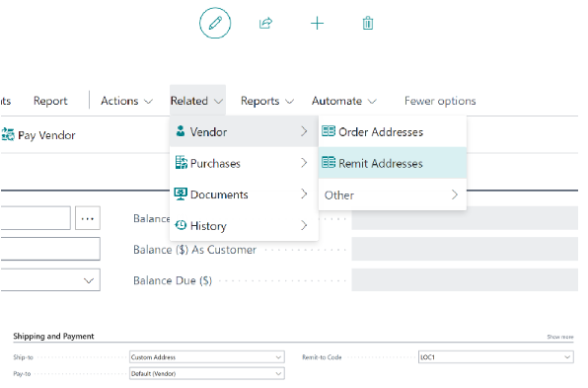Viewport: 588px width, 388px height.
Task: Expand the Actions dropdown menu
Action: pyautogui.click(x=128, y=102)
